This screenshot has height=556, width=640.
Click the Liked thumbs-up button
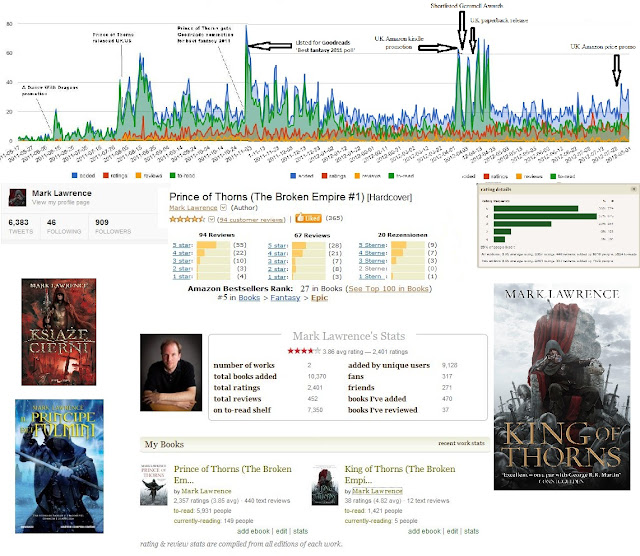tap(308, 218)
